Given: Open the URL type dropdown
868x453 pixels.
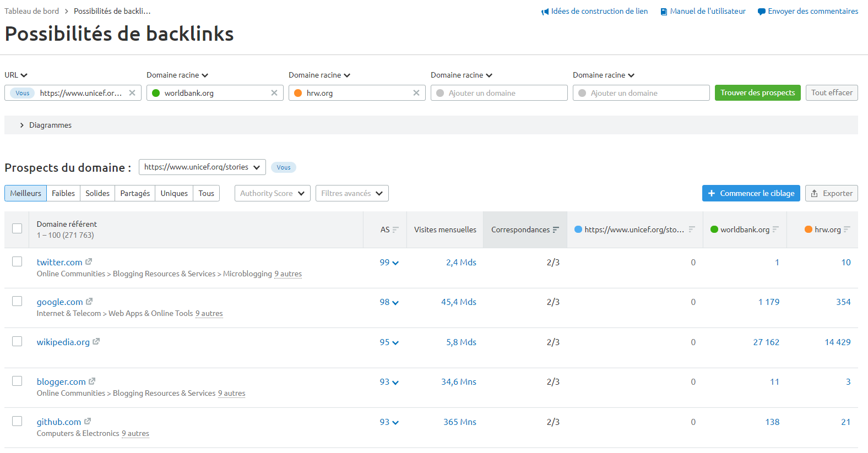Looking at the screenshot, I should [16, 75].
